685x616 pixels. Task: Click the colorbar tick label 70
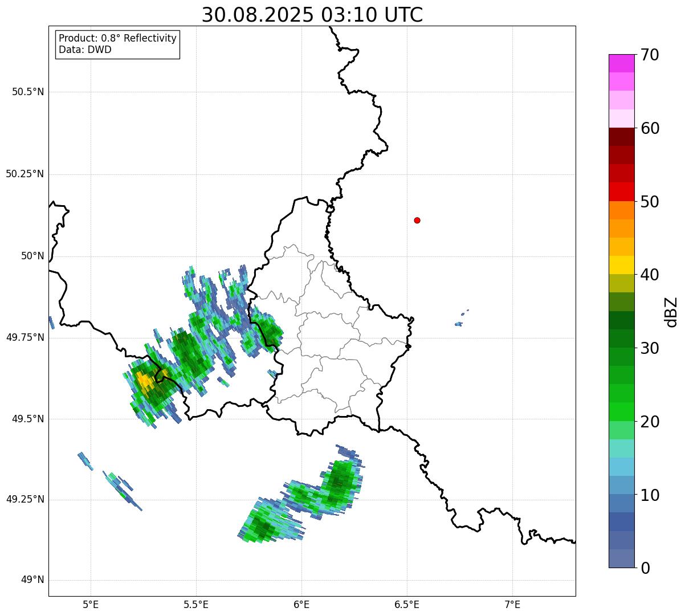(650, 55)
